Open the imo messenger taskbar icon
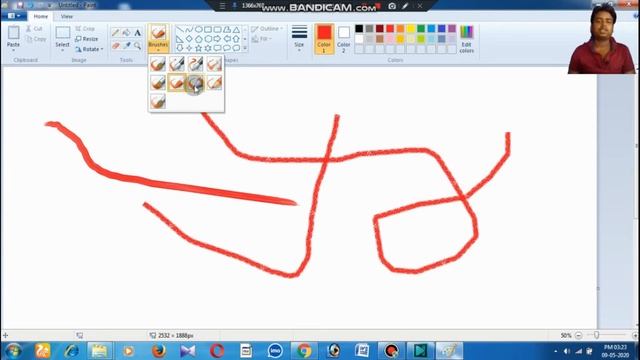The image size is (640, 360). (x=275, y=351)
